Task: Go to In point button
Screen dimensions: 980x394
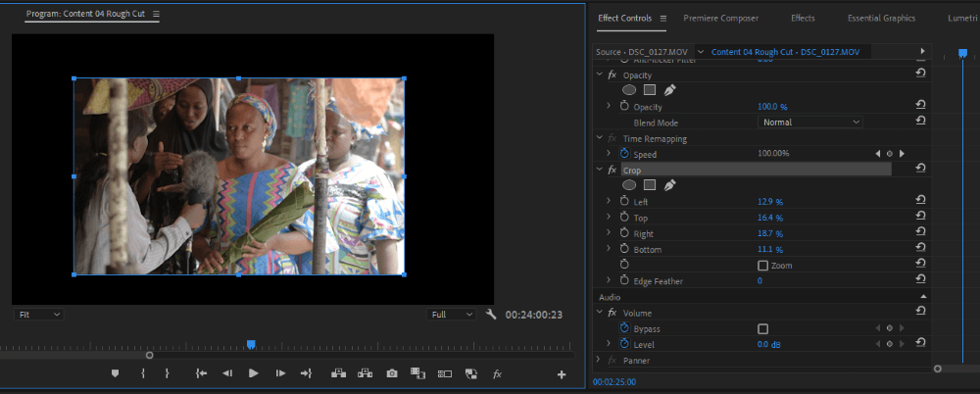Action: tap(201, 373)
